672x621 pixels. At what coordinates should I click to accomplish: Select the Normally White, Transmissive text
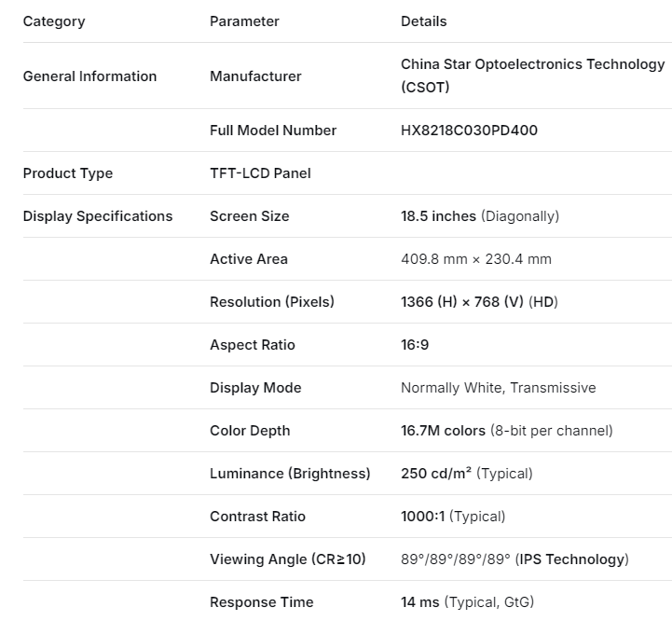[498, 388]
